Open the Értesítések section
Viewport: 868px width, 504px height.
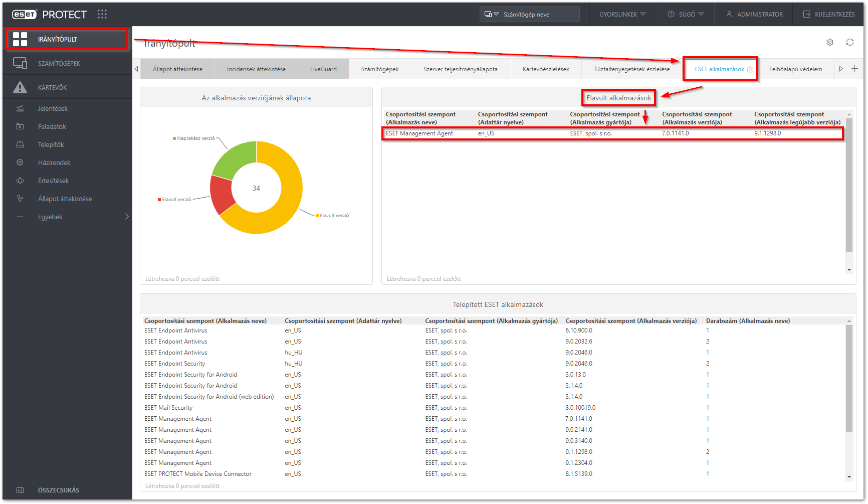coord(54,181)
